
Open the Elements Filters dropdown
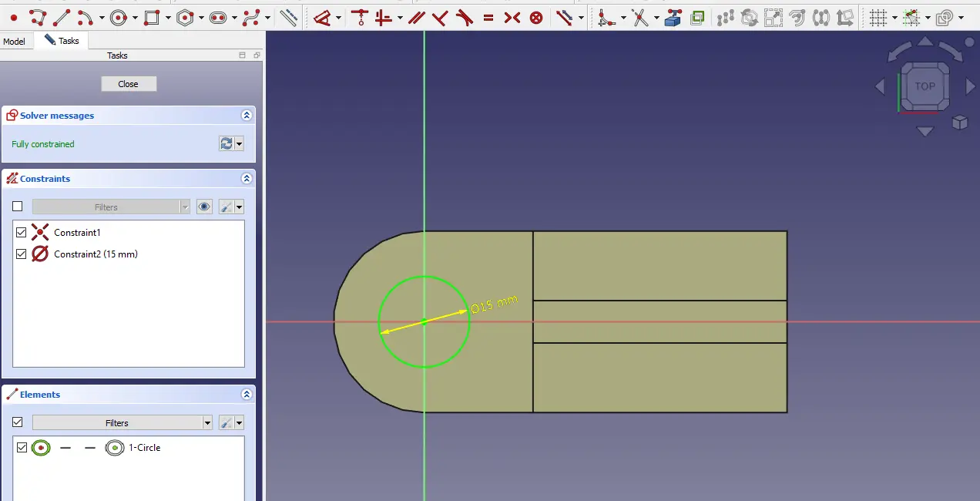click(207, 423)
